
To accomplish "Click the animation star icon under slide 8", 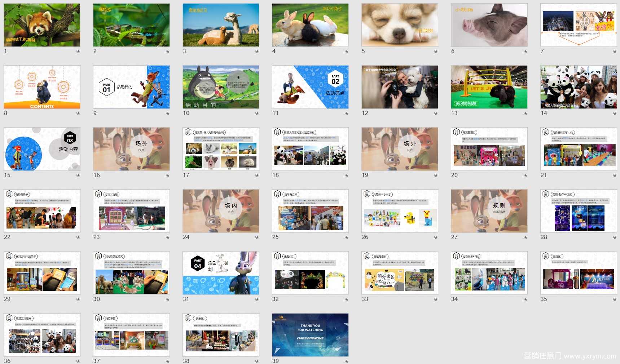I will click(x=78, y=114).
